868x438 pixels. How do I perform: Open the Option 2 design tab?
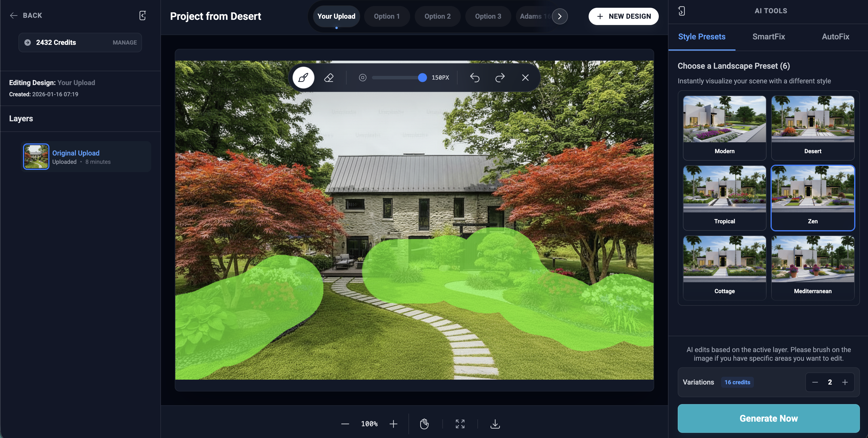437,16
